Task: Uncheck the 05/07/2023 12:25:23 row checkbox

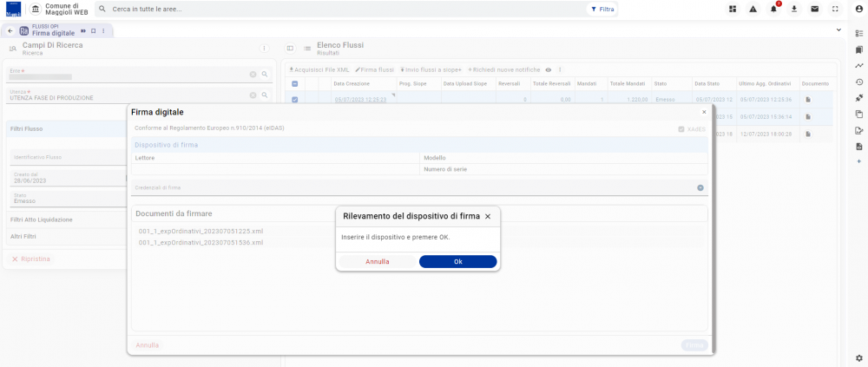Action: click(294, 100)
